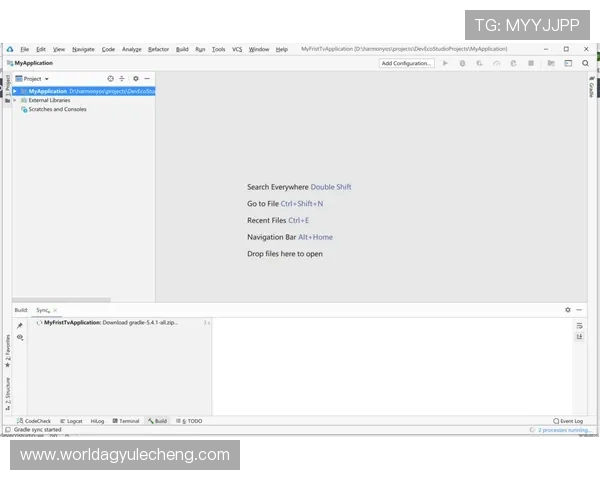Click the Debug bug icon in toolbar
600x480 pixels.
[462, 63]
